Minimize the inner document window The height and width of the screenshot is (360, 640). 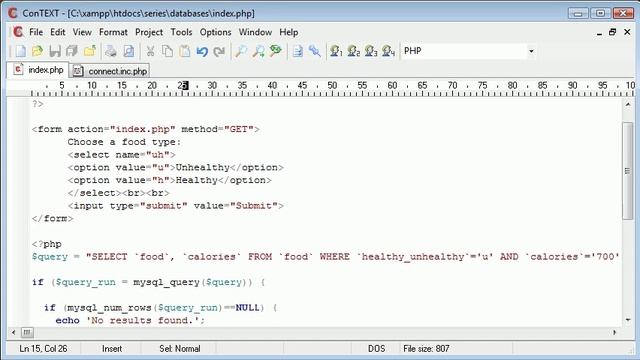pos(599,33)
